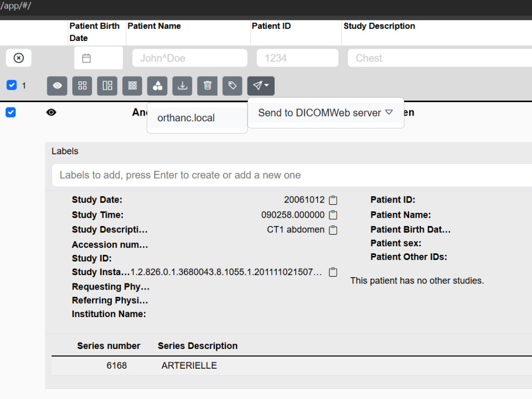Viewport: 532px width, 399px height.
Task: Click the shapes toolbar button
Action: [157, 86]
